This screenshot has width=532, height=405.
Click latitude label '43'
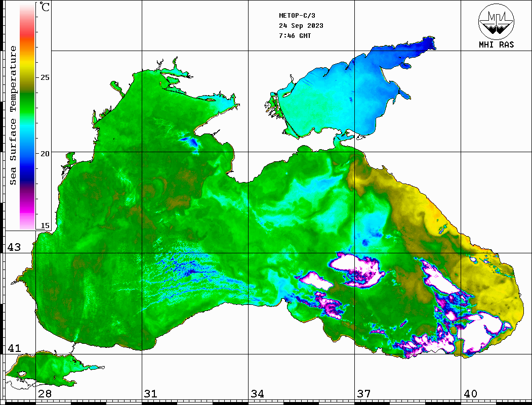[14, 247]
